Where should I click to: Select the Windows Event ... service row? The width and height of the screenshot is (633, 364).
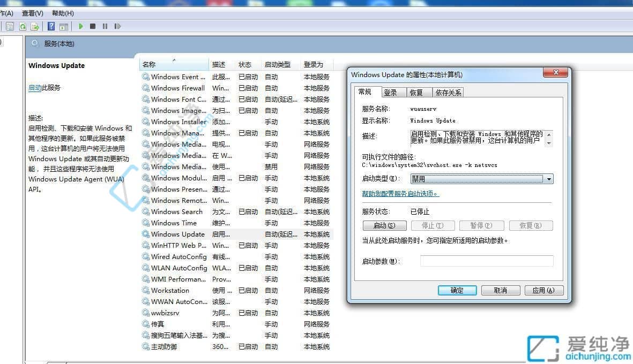pos(236,77)
